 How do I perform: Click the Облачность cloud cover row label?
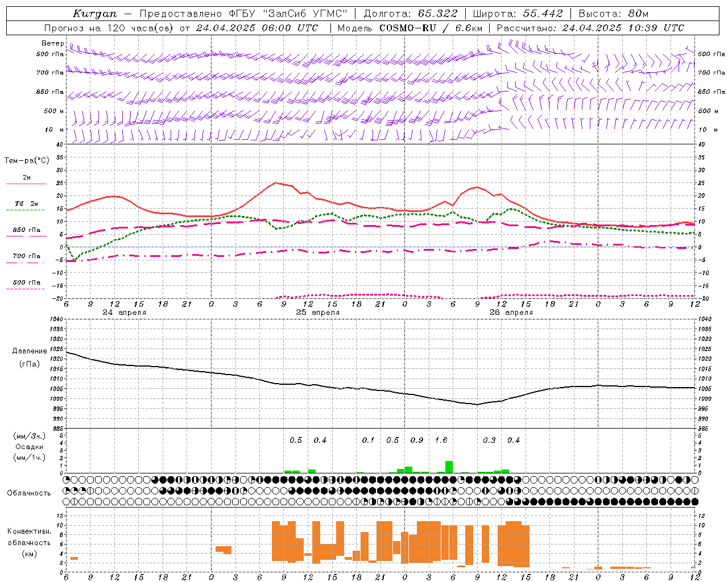point(29,493)
